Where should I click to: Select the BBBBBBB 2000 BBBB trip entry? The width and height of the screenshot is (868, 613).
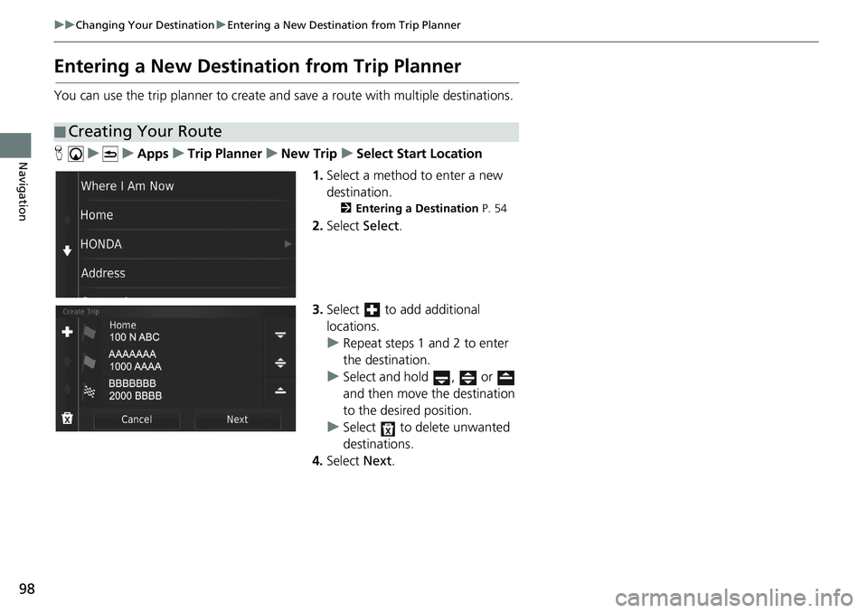pos(182,390)
